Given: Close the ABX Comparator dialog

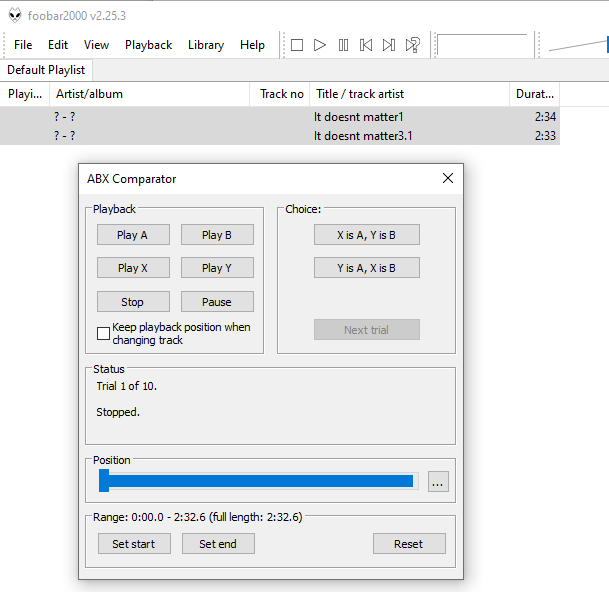Looking at the screenshot, I should (448, 178).
